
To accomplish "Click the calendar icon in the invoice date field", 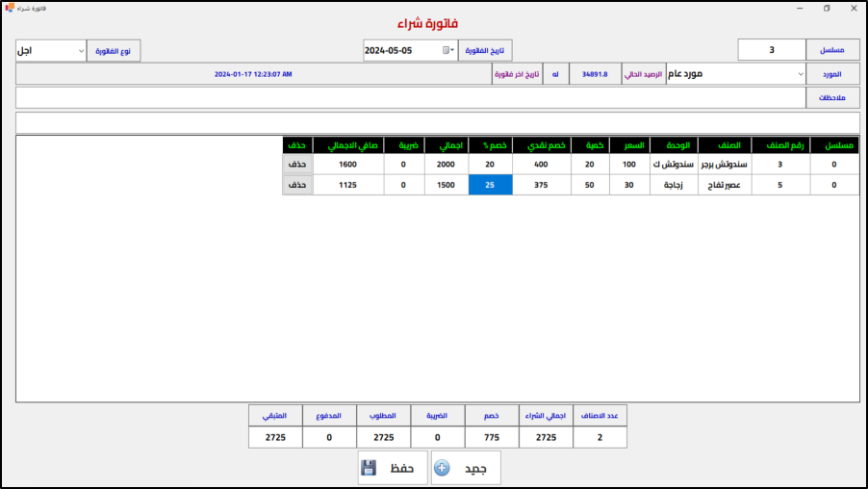I will click(446, 50).
